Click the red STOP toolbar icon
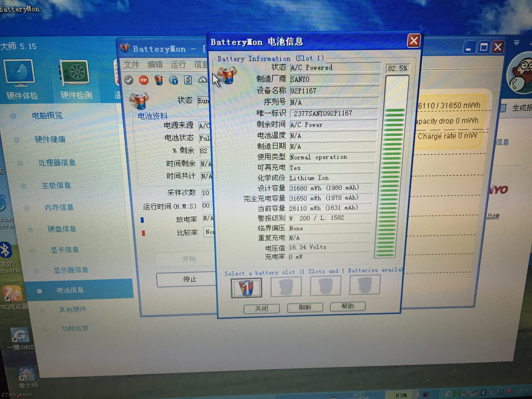The height and width of the screenshot is (399, 532). point(144,80)
